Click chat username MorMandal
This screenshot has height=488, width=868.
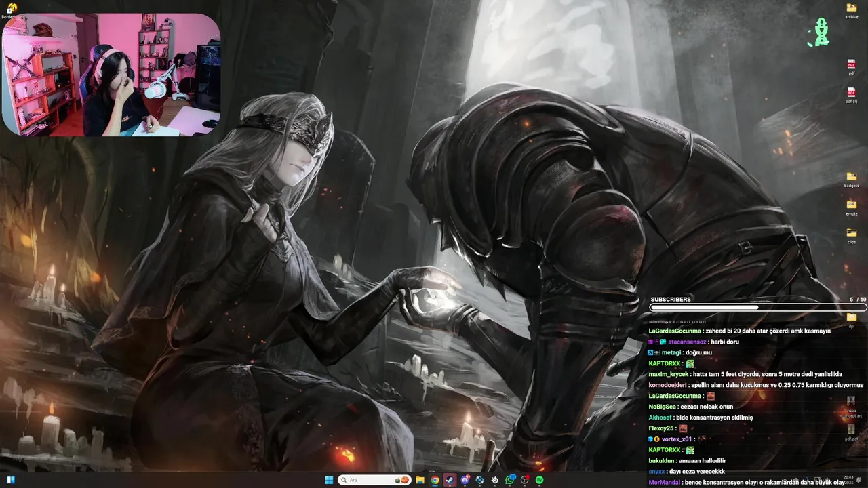point(665,483)
